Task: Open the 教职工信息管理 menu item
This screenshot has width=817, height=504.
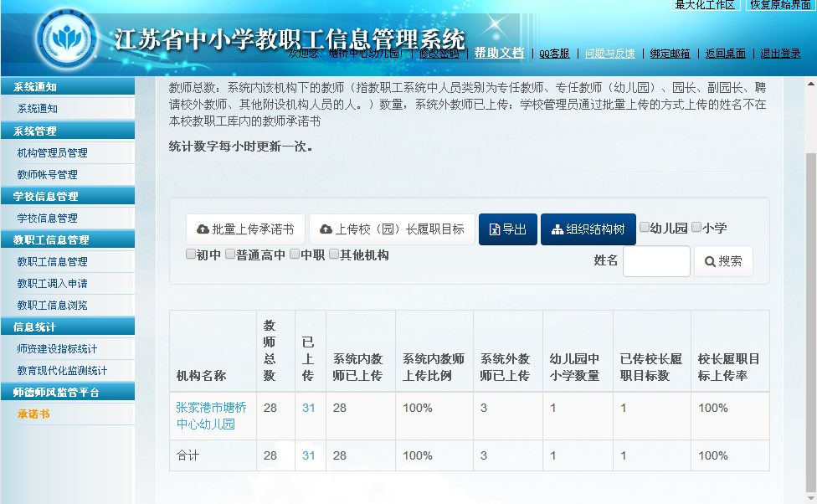Action: click(50, 261)
